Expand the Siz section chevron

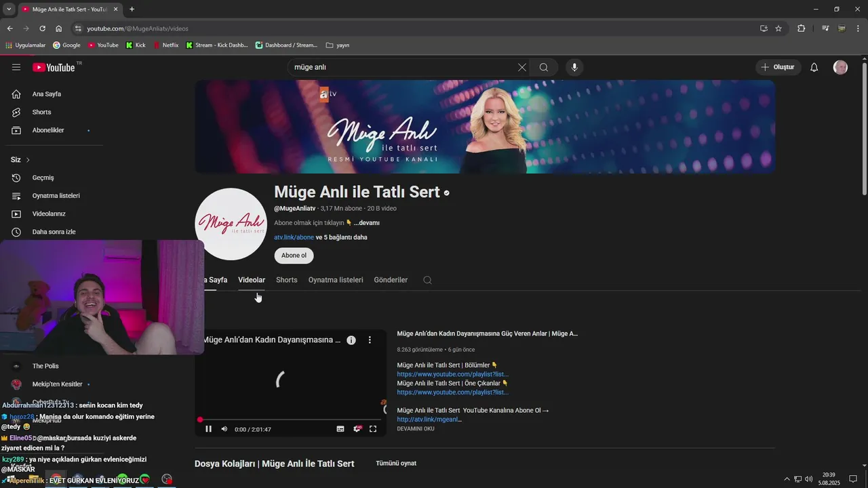coord(28,160)
